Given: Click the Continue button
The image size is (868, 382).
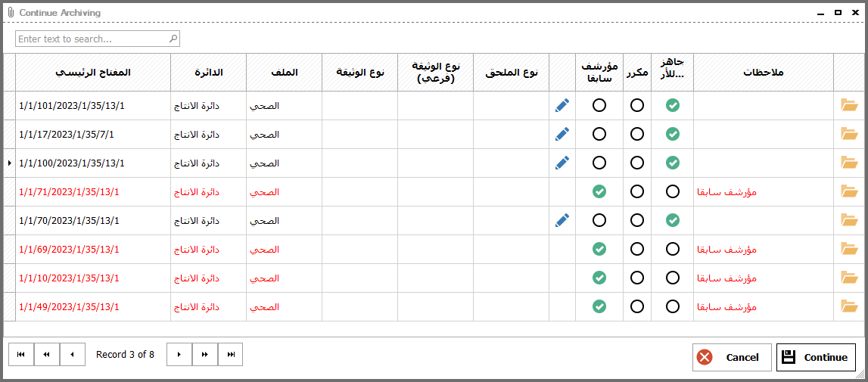Looking at the screenshot, I should click(816, 357).
